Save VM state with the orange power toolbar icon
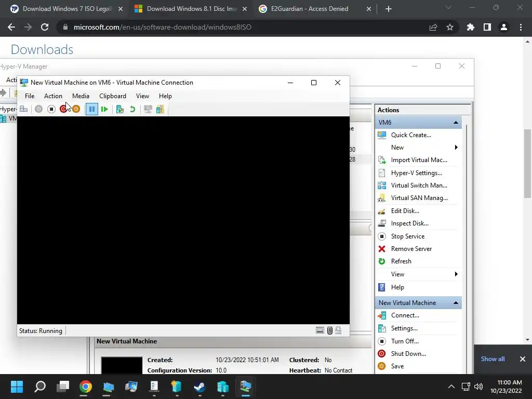 click(x=76, y=109)
